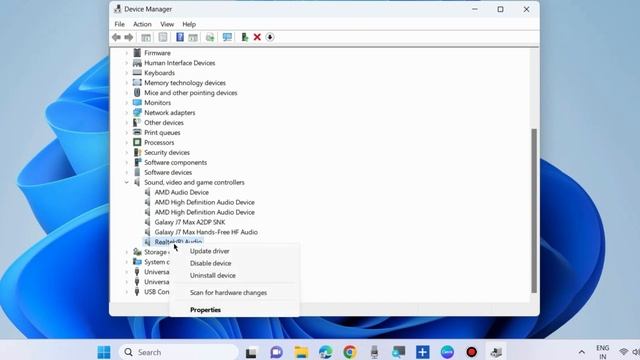This screenshot has width=640, height=360.
Task: Click the Software components category icon
Action: [x=137, y=162]
